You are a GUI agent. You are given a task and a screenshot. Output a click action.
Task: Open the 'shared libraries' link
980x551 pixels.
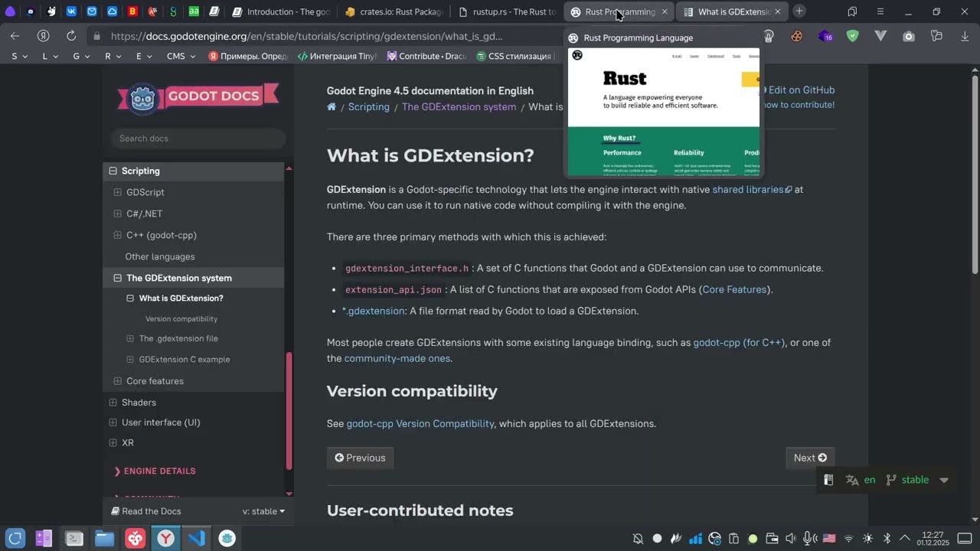(x=752, y=190)
